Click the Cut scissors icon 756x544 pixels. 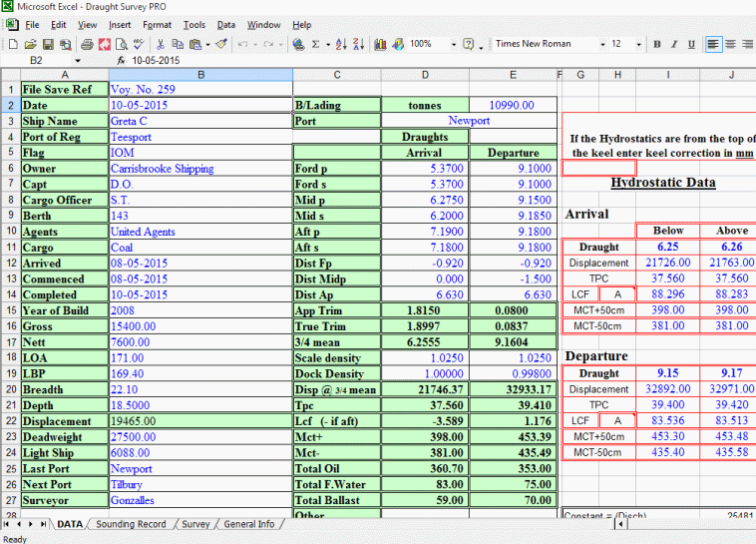(x=161, y=45)
